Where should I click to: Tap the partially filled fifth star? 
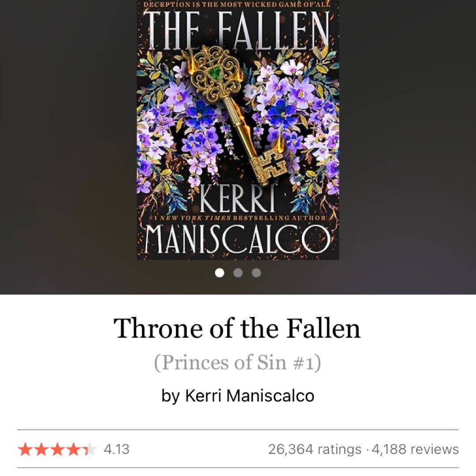(x=89, y=449)
